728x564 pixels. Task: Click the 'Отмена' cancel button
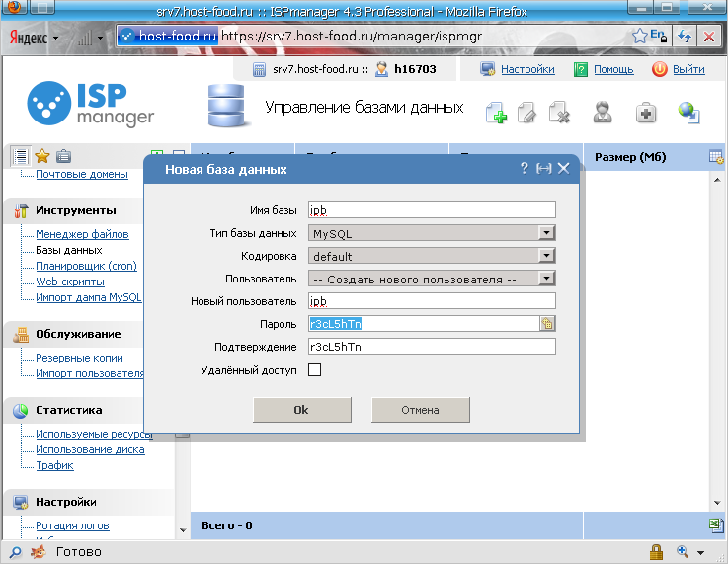pyautogui.click(x=420, y=410)
